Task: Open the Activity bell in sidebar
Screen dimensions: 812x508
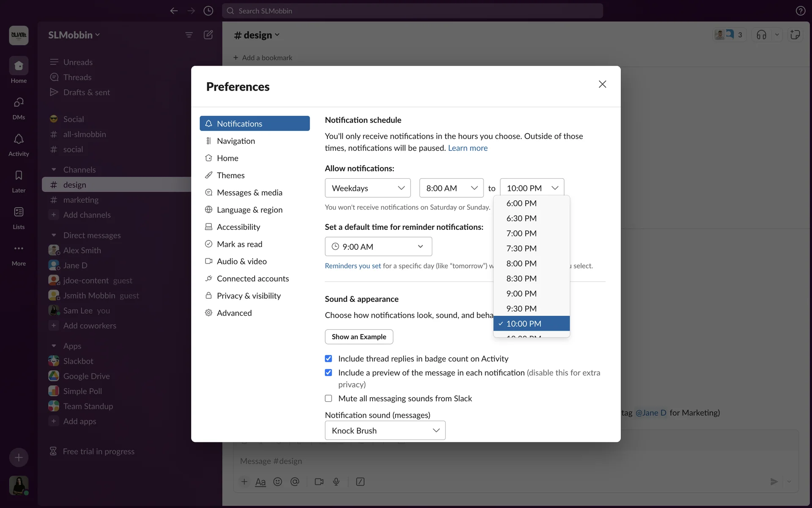Action: point(19,140)
